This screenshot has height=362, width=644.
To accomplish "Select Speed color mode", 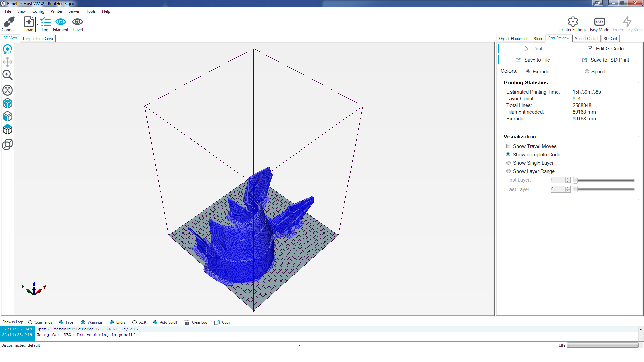I will pos(587,72).
